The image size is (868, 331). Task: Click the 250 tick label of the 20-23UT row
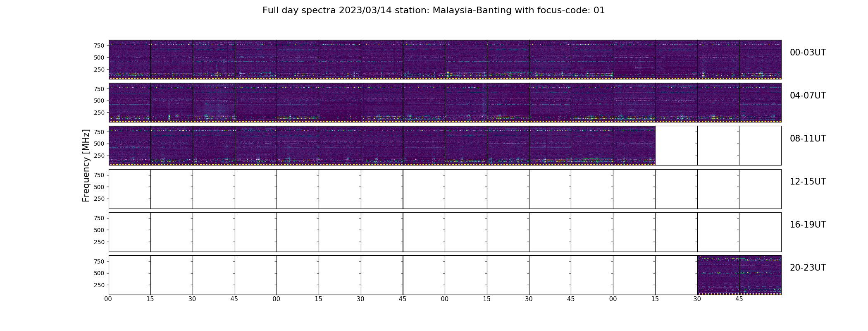(99, 285)
